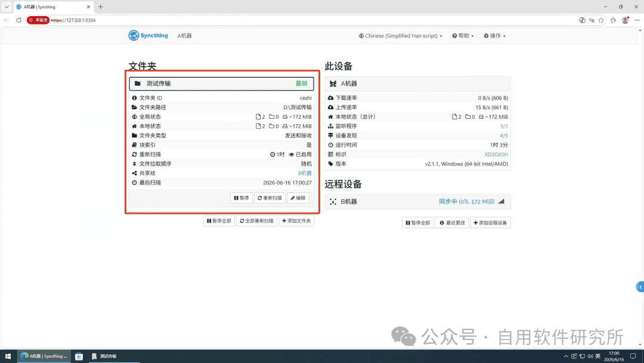Open the browser settings ellipsis menu
Image resolution: width=644 pixels, height=363 pixels.
637,20
